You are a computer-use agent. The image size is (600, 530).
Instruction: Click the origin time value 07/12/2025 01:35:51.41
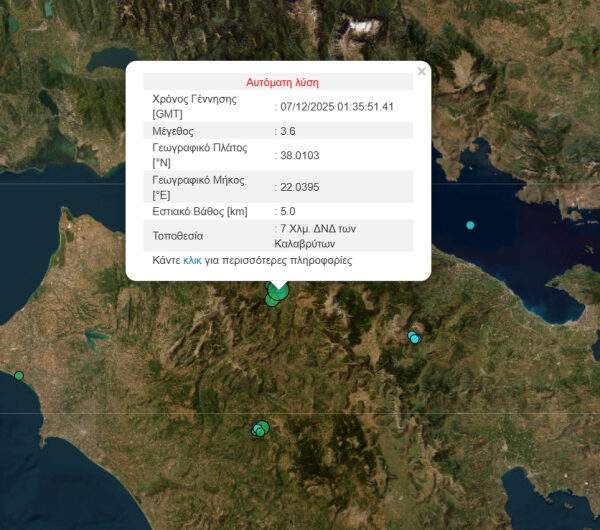(337, 107)
